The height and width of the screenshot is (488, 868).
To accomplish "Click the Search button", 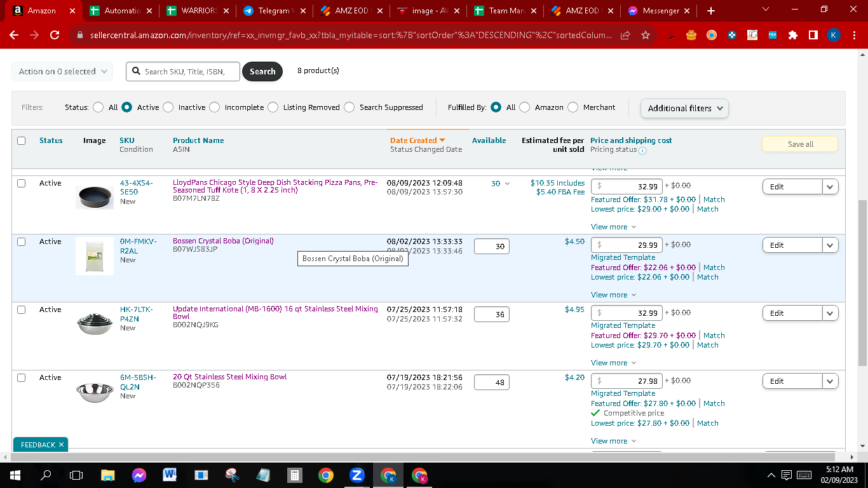I will click(x=262, y=72).
